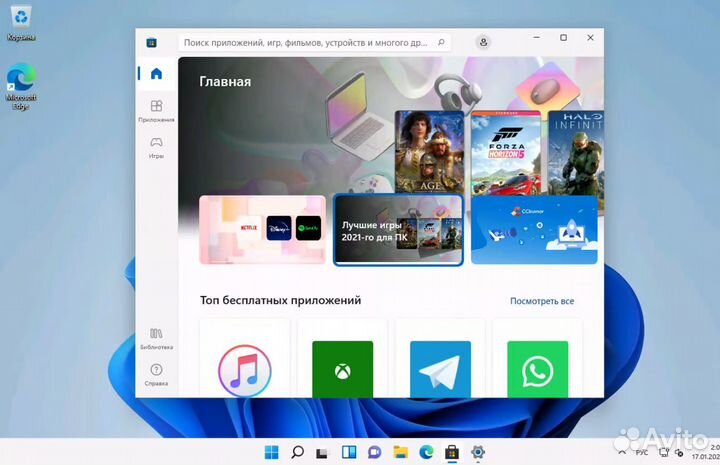Open the Игры section in sidebar
Screen dimensions: 720x465
pos(157,147)
